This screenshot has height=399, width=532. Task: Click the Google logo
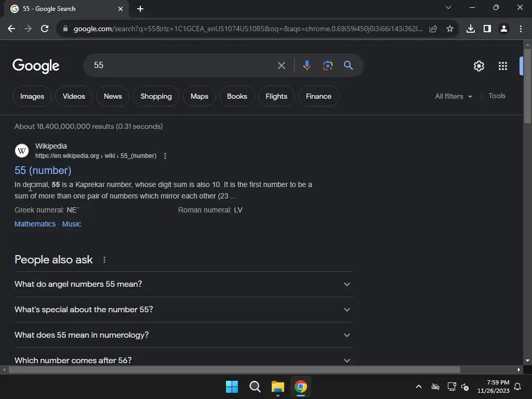36,66
